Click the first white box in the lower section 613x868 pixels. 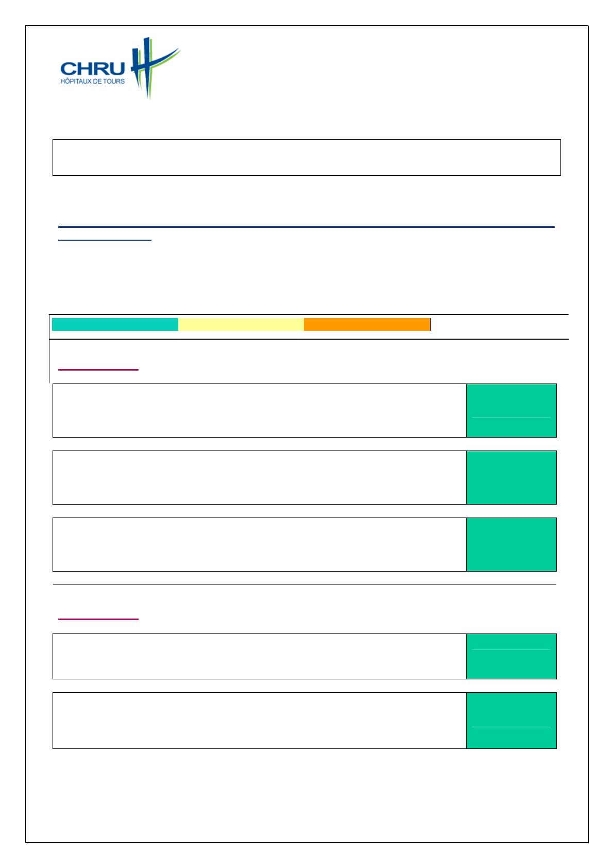tap(259, 656)
